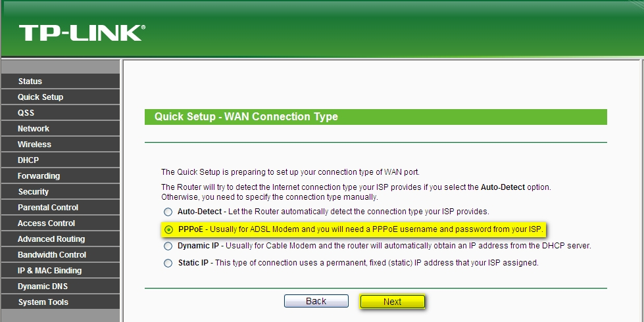Screen dimensions: 644x322
Task: Open the Dynamic DNS page
Action: pos(61,287)
